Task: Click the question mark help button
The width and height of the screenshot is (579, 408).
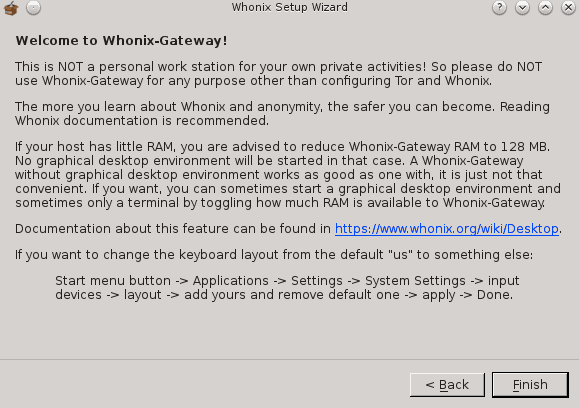Action: [499, 8]
